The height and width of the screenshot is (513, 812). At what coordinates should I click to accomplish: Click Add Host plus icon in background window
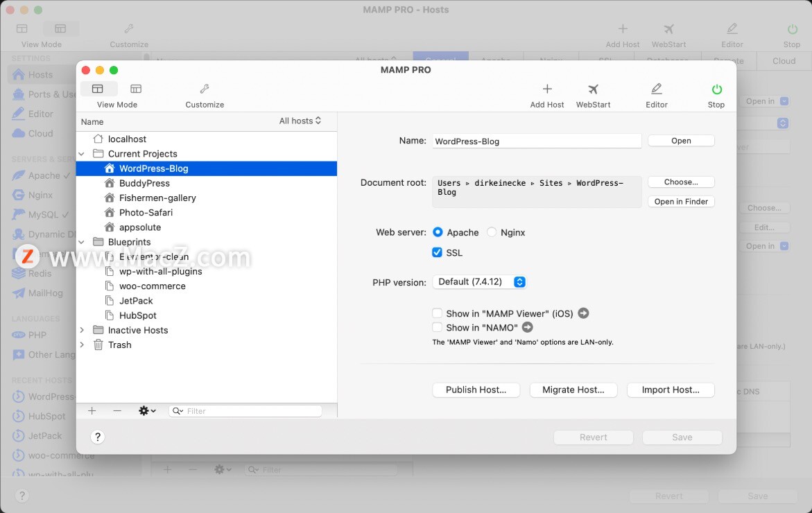[x=623, y=29]
